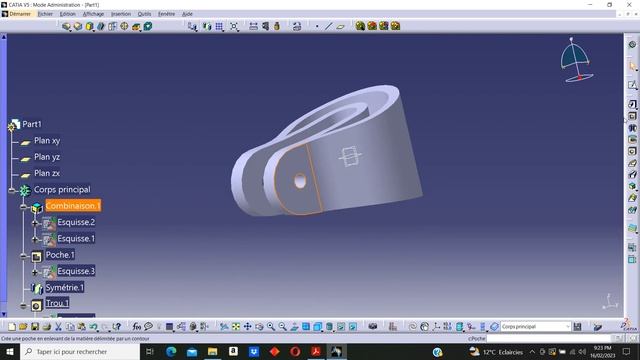640x360 pixels.
Task: Click the What's This help icon
Action: 117,327
